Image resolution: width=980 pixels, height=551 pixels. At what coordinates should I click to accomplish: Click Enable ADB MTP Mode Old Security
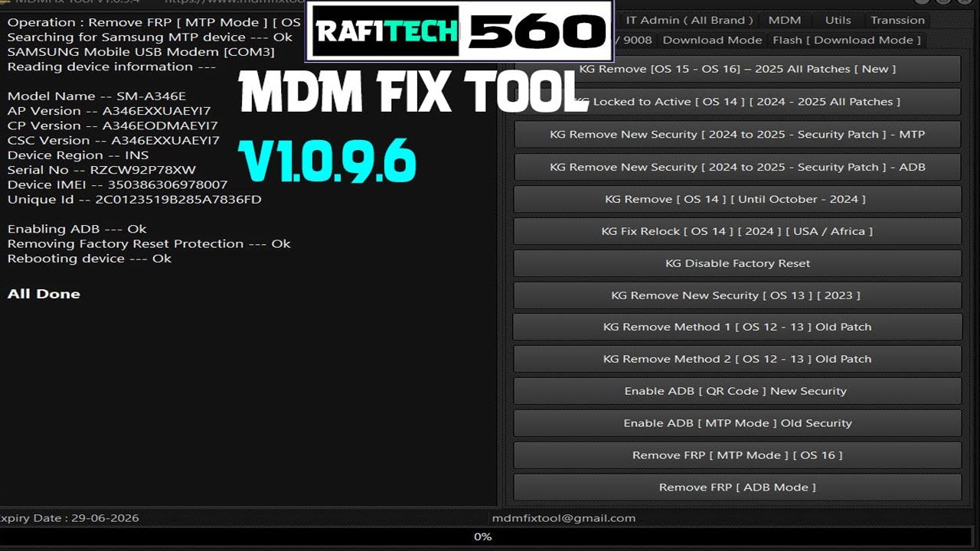click(x=737, y=423)
